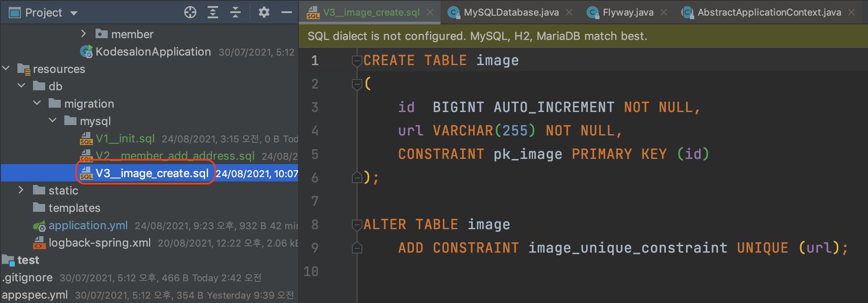
Task: Switch to Flyway.java tab
Action: tap(628, 13)
